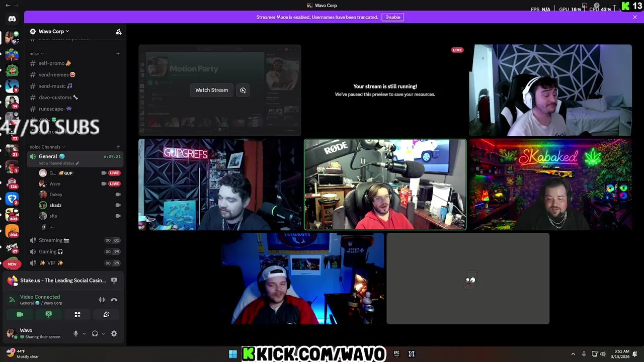Click Wavo user panel name
This screenshot has height=362, width=644.
pyautogui.click(x=26, y=330)
